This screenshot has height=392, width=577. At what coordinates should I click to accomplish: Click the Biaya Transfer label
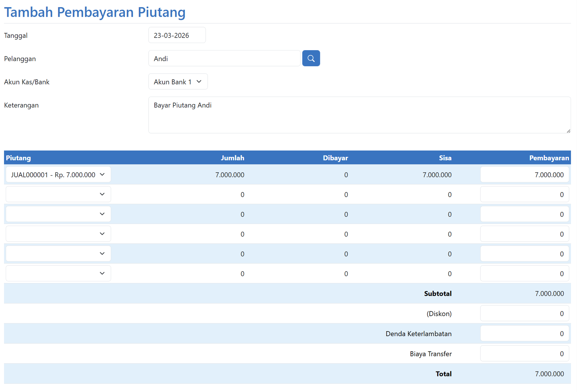point(431,354)
